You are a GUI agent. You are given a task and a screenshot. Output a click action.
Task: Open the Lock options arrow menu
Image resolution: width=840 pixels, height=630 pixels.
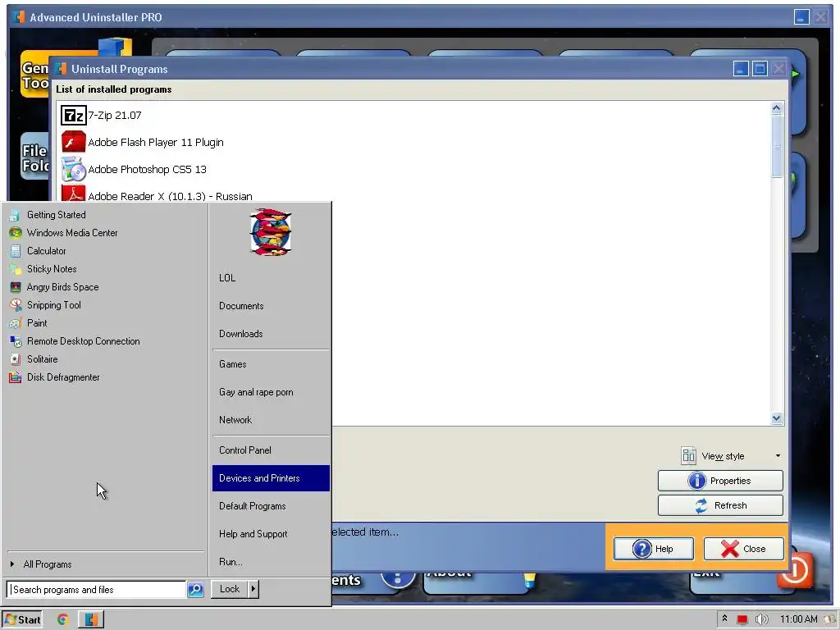coord(253,589)
